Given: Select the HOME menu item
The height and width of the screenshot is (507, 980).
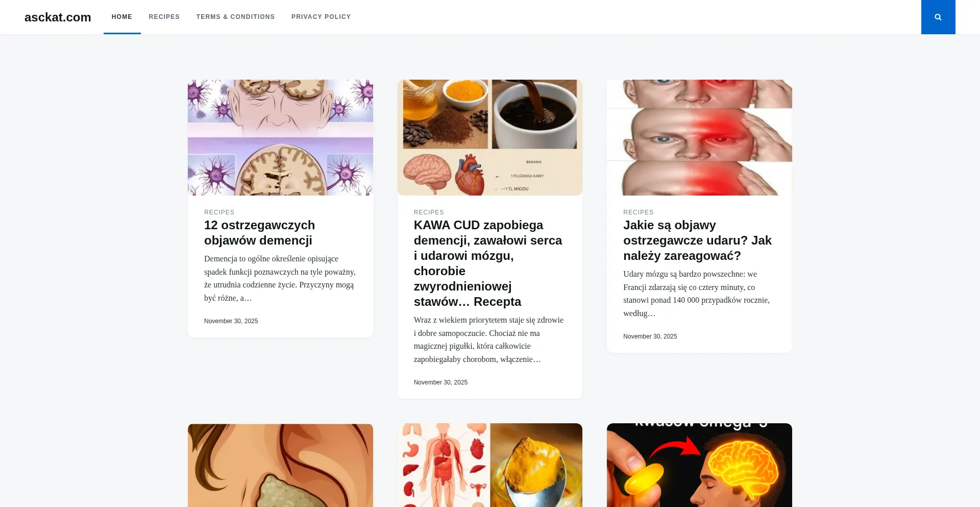Looking at the screenshot, I should (122, 17).
